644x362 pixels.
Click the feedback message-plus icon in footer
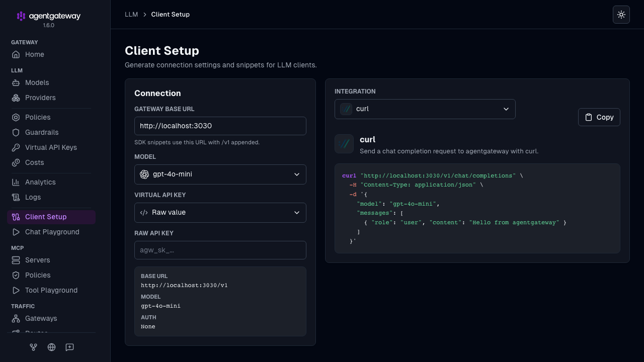[70, 347]
